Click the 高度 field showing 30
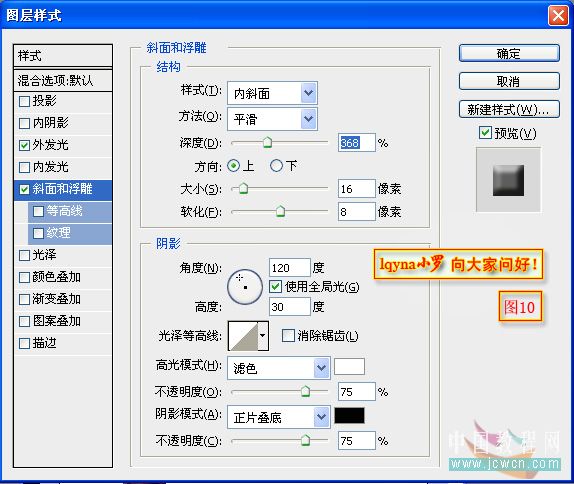 289,306
